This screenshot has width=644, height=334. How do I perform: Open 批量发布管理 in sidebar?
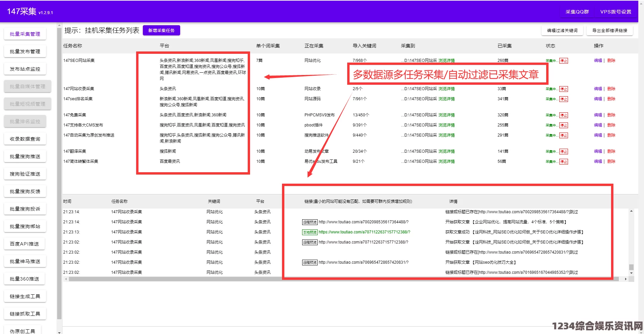pyautogui.click(x=25, y=51)
